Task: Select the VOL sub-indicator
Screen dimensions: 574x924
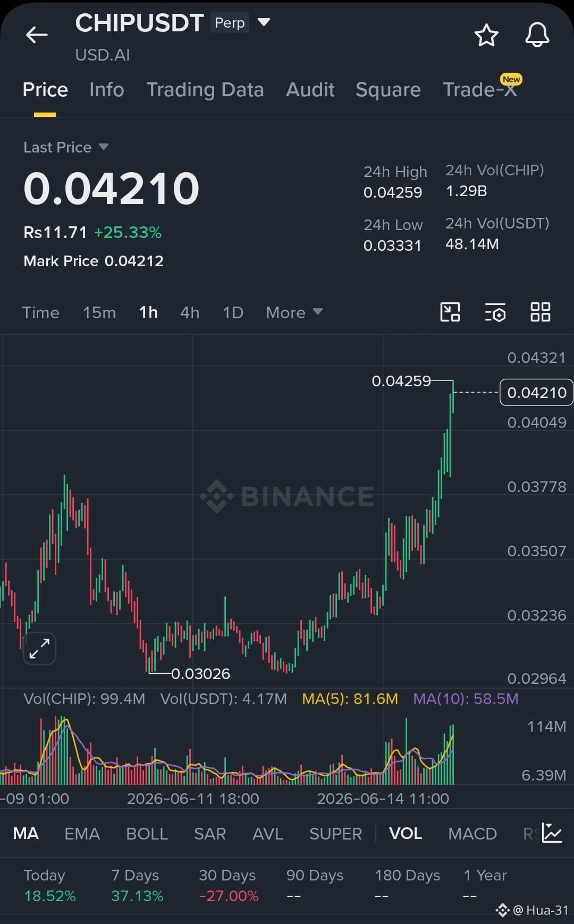Action: [406, 833]
